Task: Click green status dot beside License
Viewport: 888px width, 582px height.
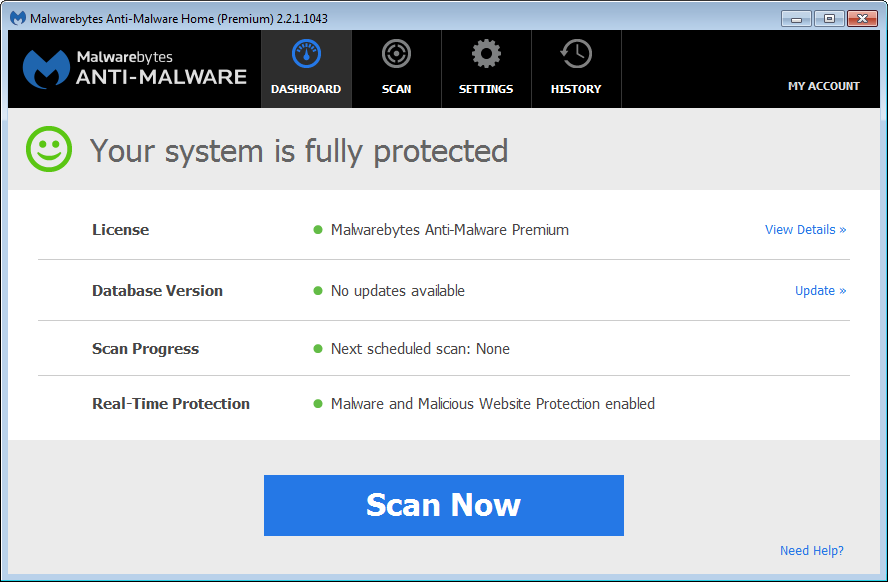Action: point(318,230)
